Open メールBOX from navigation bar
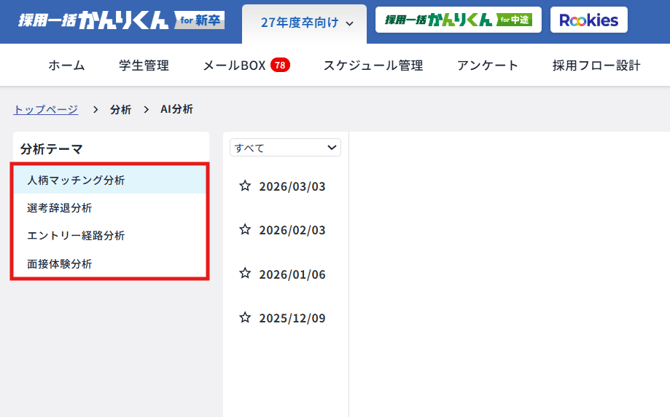The width and height of the screenshot is (670, 417). 234,66
